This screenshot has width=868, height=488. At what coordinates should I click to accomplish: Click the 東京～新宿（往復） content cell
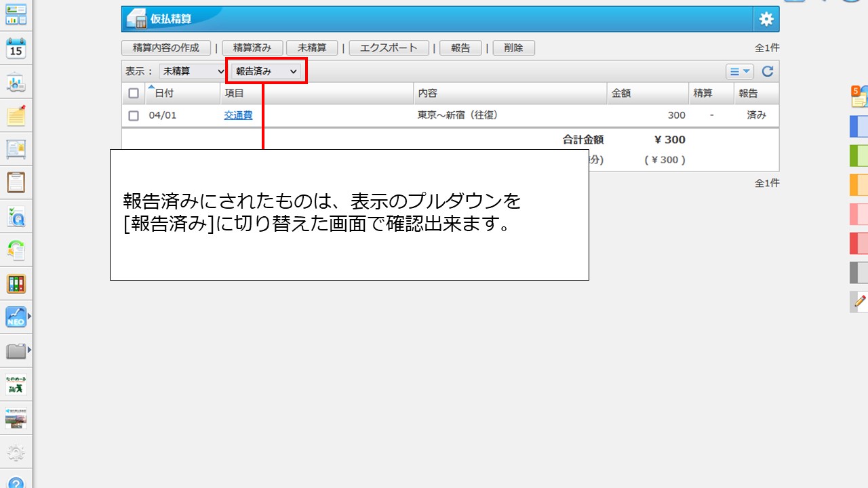(458, 115)
